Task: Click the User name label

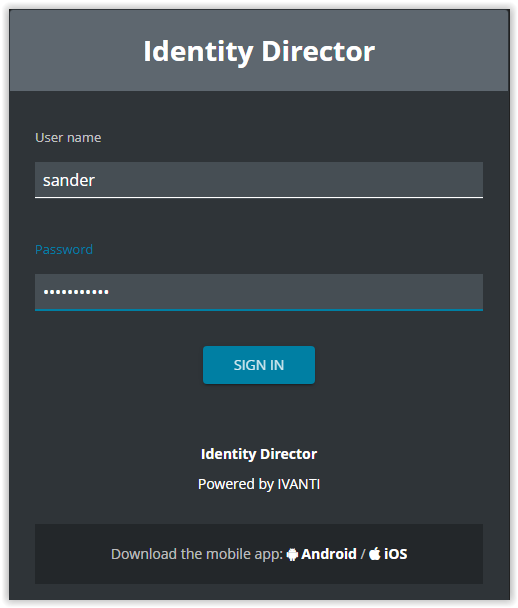Action: pos(68,138)
